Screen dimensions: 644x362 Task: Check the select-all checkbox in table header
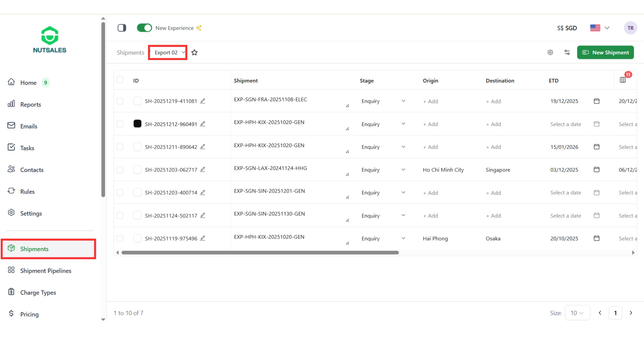(x=120, y=80)
